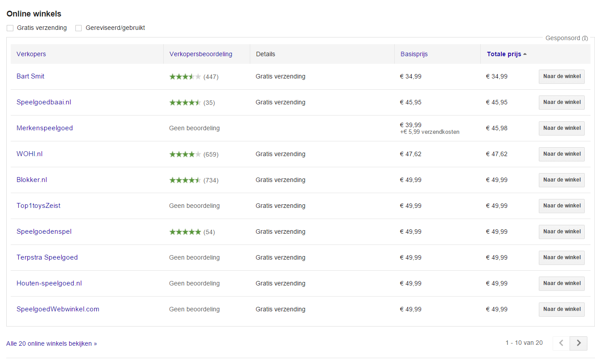Image resolution: width=595 pixels, height=364 pixels.
Task: Sort by Verkopers column header
Action: tap(31, 54)
